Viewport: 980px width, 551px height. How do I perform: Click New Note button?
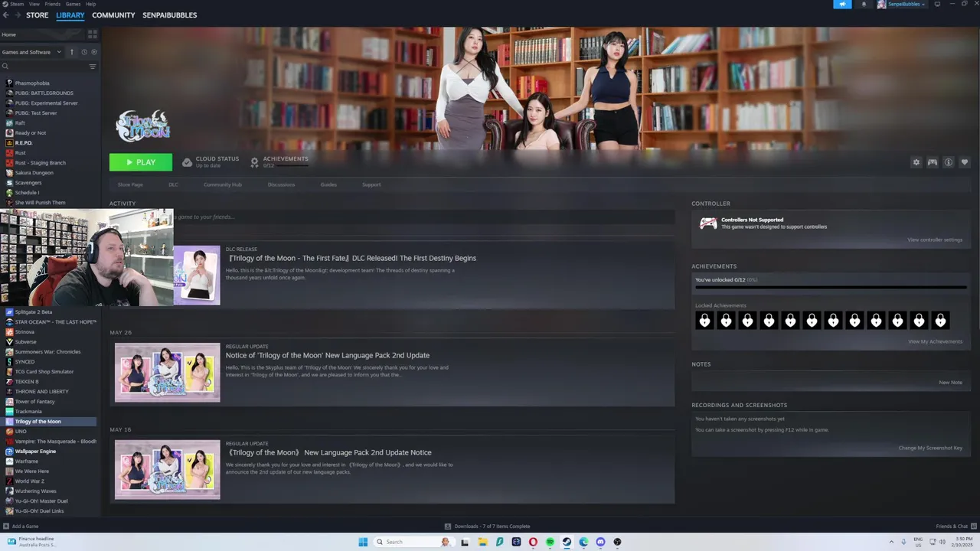coord(951,383)
